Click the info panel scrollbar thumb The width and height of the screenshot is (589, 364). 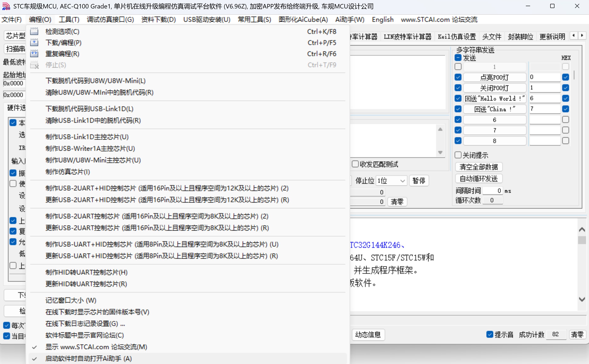582,240
